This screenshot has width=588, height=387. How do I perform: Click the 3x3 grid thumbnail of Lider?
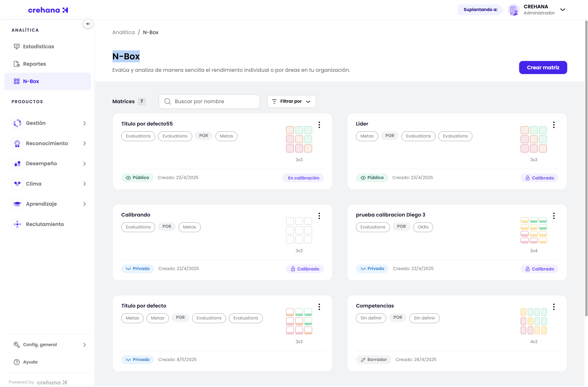[534, 139]
